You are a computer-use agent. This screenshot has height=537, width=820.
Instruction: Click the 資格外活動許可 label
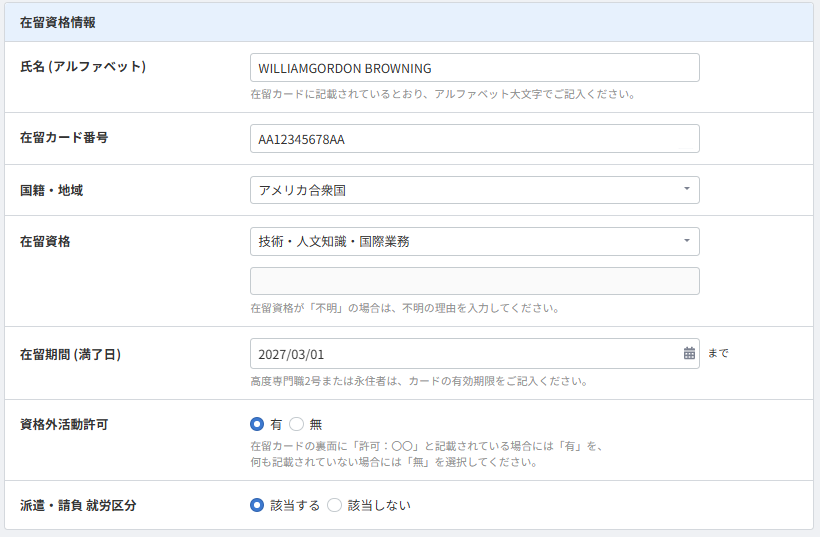(x=64, y=424)
